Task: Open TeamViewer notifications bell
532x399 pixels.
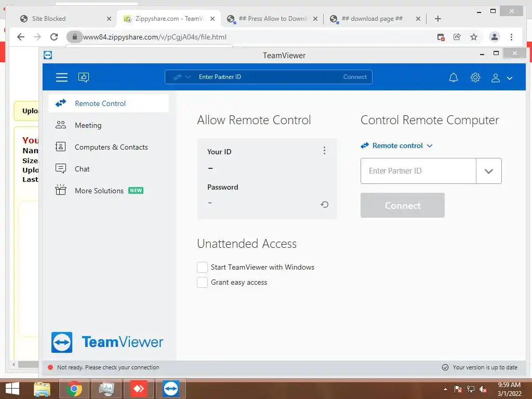Action: [x=453, y=78]
